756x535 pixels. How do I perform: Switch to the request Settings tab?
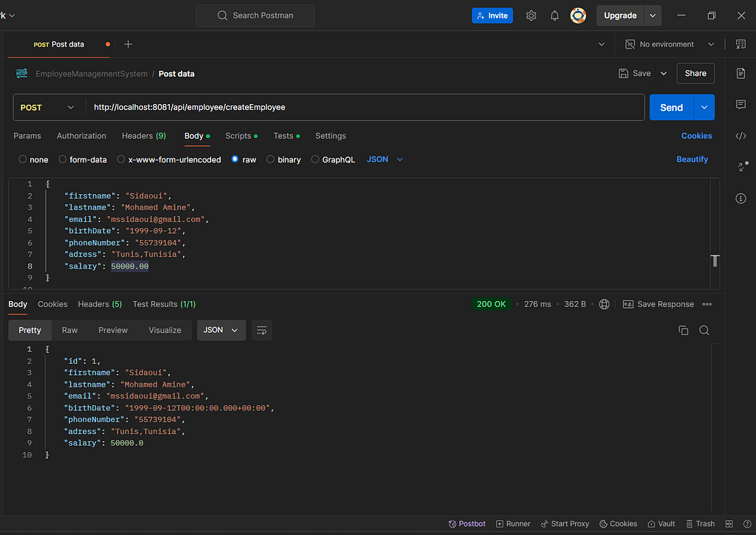point(330,136)
